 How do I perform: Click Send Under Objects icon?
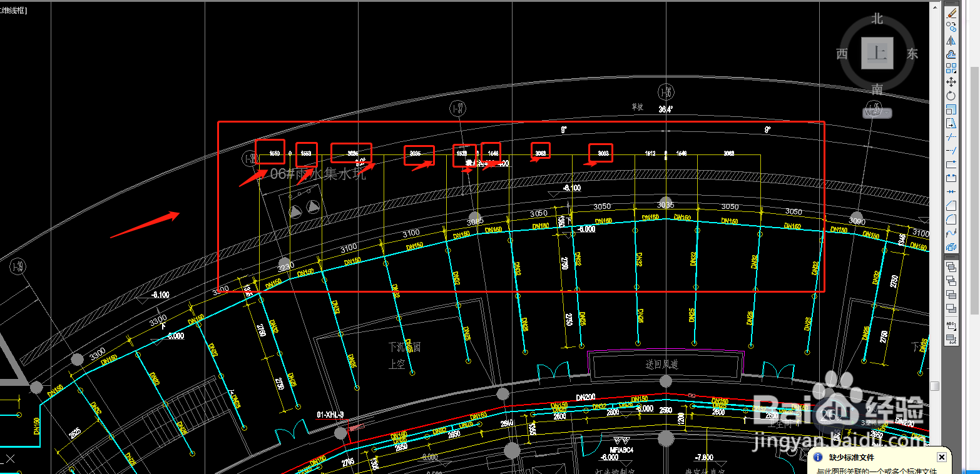point(951,308)
